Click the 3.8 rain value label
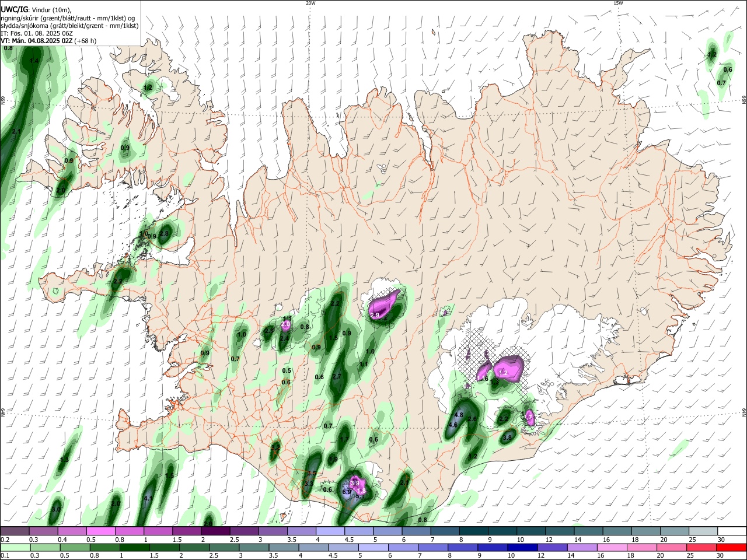Image resolution: width=747 pixels, height=560 pixels. (x=507, y=437)
